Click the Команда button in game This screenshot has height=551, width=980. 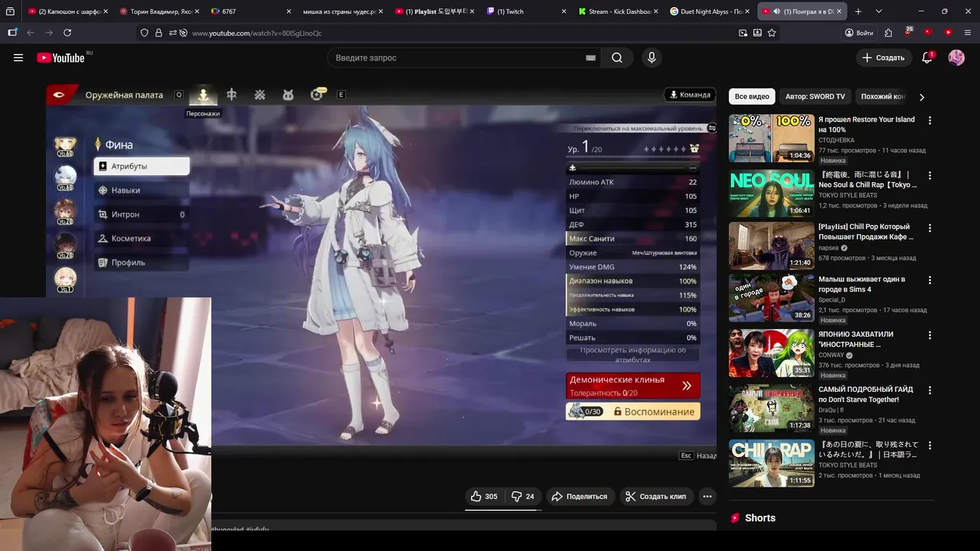[x=690, y=95]
